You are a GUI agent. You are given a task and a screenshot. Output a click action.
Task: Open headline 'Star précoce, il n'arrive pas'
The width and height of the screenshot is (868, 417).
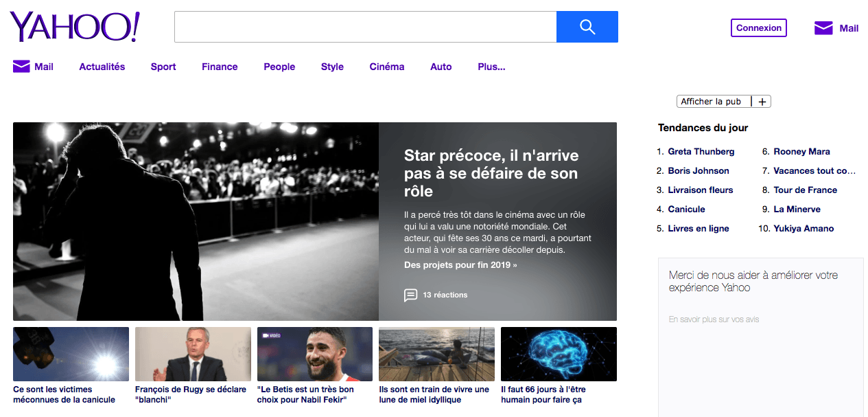pyautogui.click(x=491, y=173)
